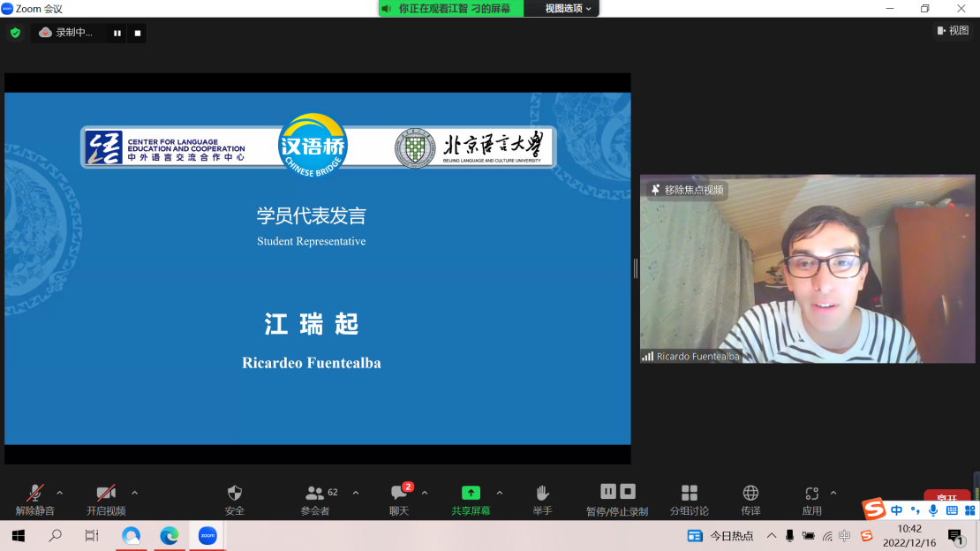Expand video options arrow beside 开启视频
Screen dimensions: 980x551
point(134,493)
